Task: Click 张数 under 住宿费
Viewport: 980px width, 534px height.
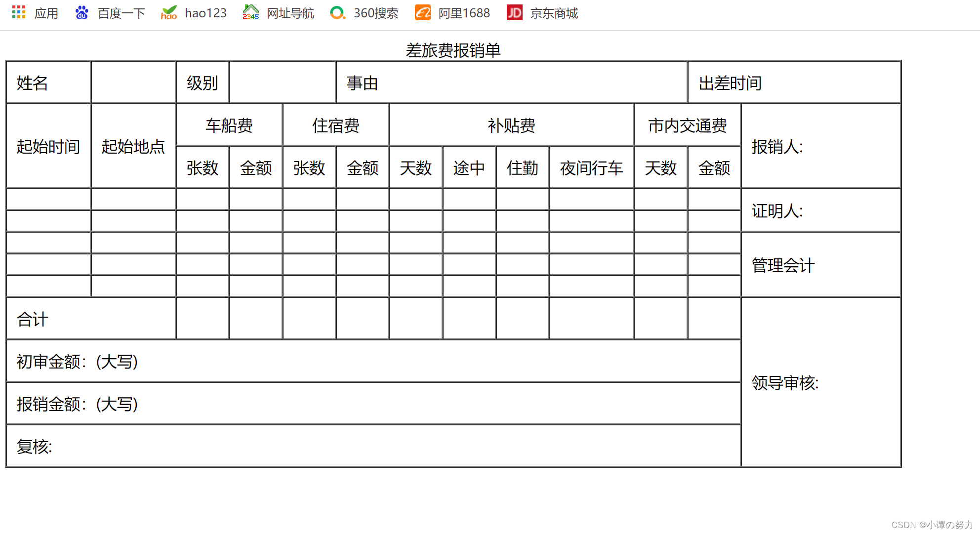Action: [x=309, y=167]
